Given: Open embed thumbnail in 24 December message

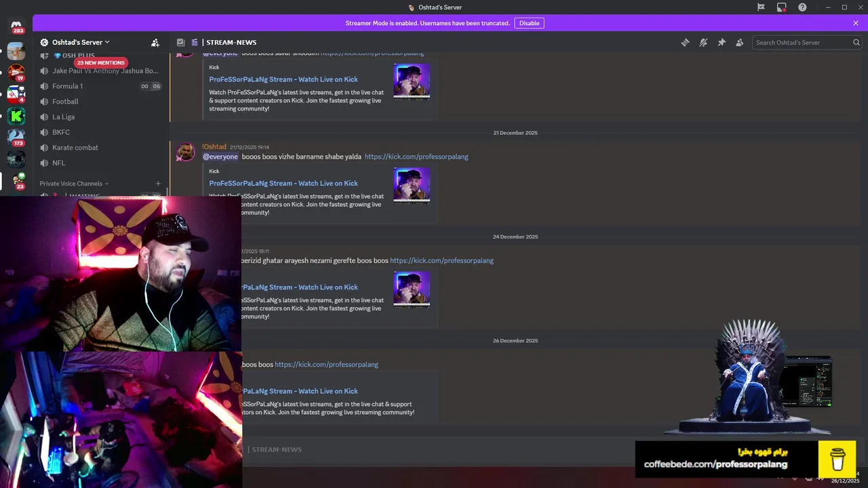Looking at the screenshot, I should coord(412,289).
